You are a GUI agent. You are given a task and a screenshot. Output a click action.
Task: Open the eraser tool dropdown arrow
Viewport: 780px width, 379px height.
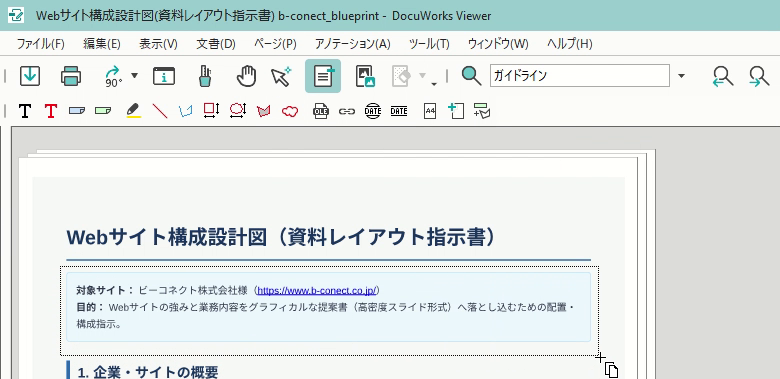[423, 76]
